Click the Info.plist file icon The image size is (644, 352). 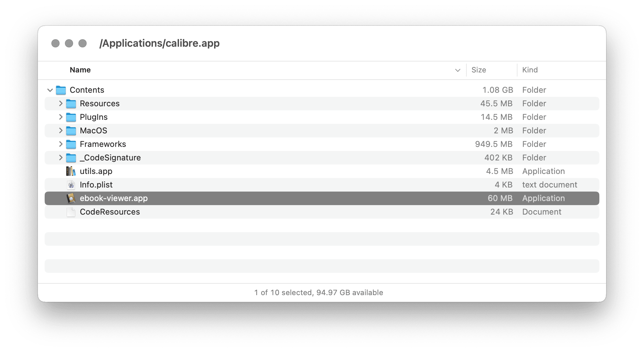[x=71, y=185]
